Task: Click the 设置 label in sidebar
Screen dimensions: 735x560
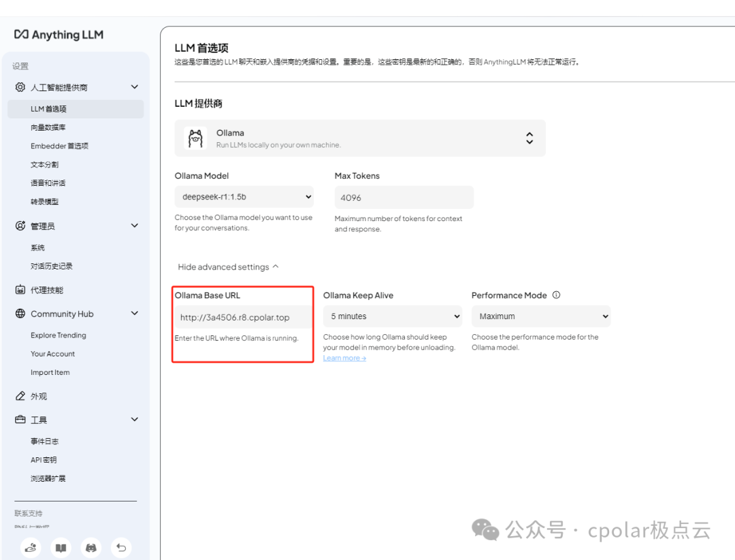Action: [x=20, y=66]
